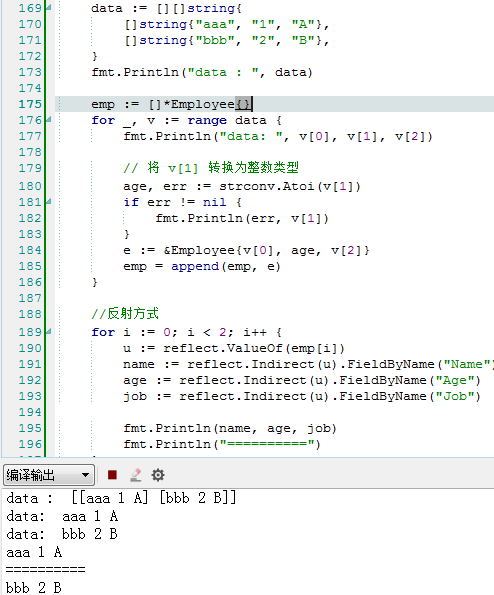Open the 编译输出 output dropdown
Viewport: 494px width, 595px height.
tap(49, 475)
